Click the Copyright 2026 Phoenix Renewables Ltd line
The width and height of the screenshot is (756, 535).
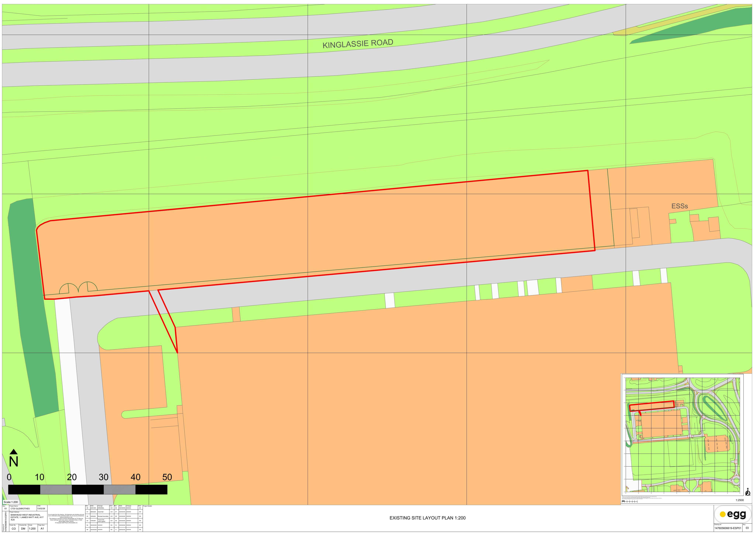[66, 523]
